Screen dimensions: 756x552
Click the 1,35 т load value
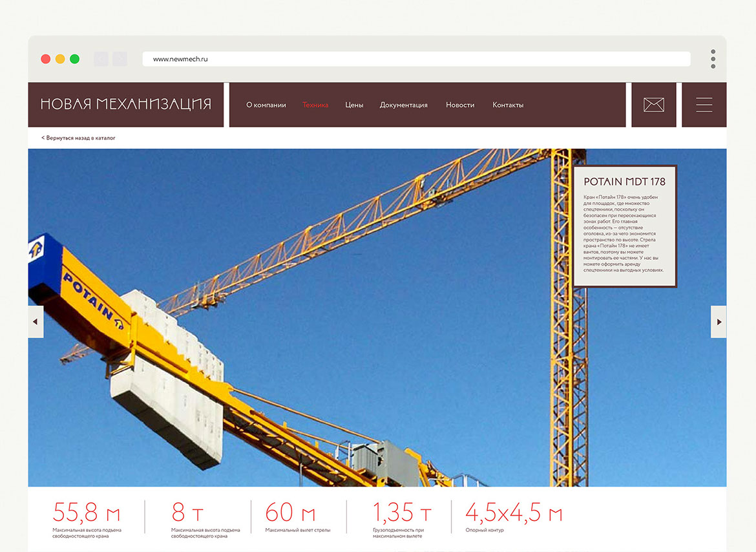(402, 512)
